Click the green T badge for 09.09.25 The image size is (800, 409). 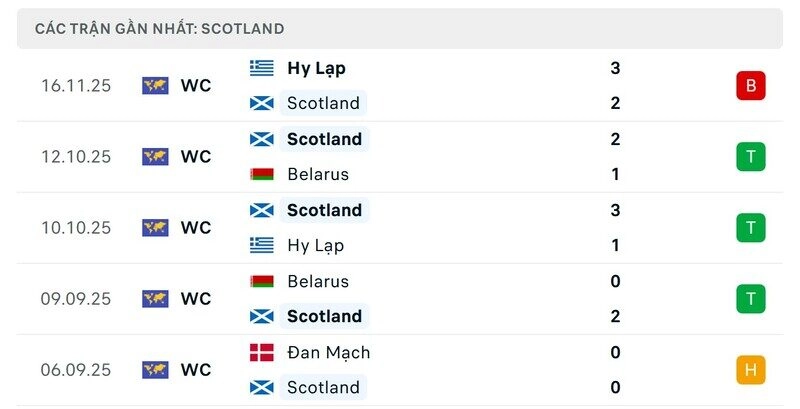(750, 299)
